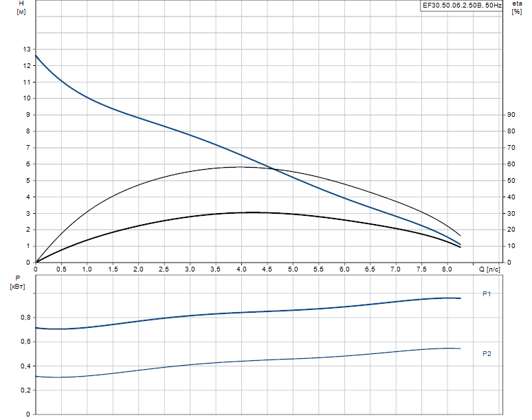Image resolution: width=532 pixels, height=420 pixels.
Task: Click the head curve's start on H axis
Action: pos(36,55)
